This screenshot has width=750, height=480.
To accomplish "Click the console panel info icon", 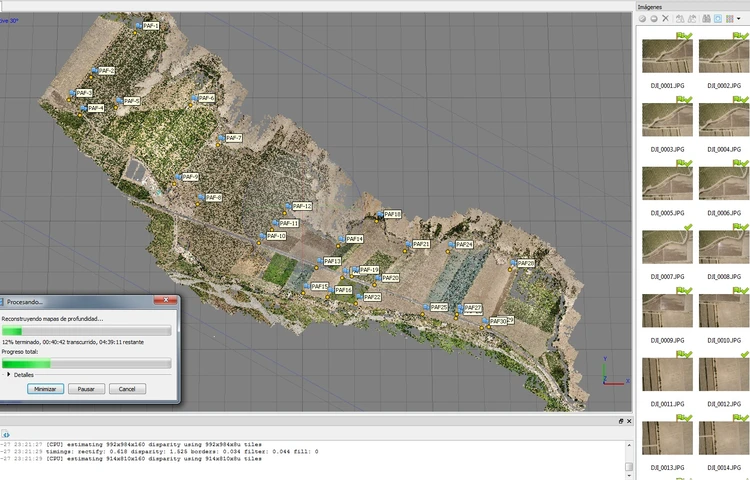I will tap(5, 434).
